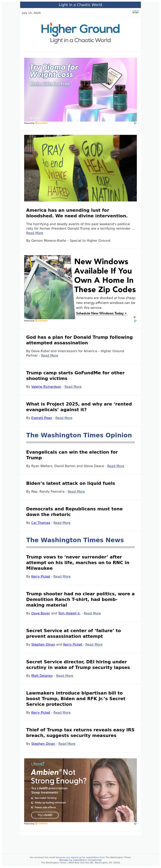Open Cal Thomas author link

(x=41, y=523)
